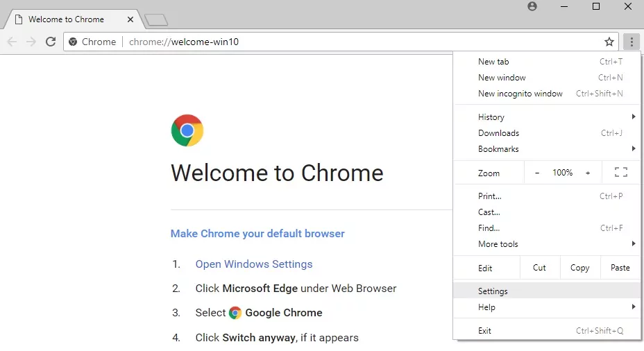The height and width of the screenshot is (351, 644).
Task: Click the Edit label in the menu
Action: [485, 268]
